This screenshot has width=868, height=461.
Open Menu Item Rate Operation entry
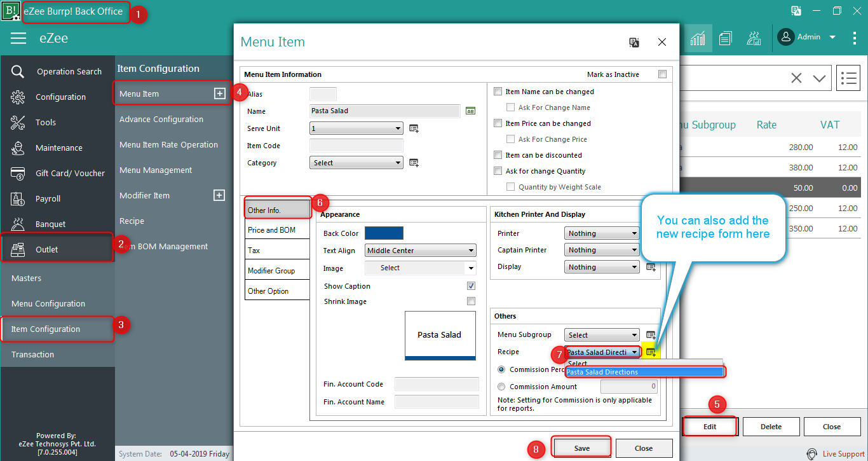click(x=168, y=144)
